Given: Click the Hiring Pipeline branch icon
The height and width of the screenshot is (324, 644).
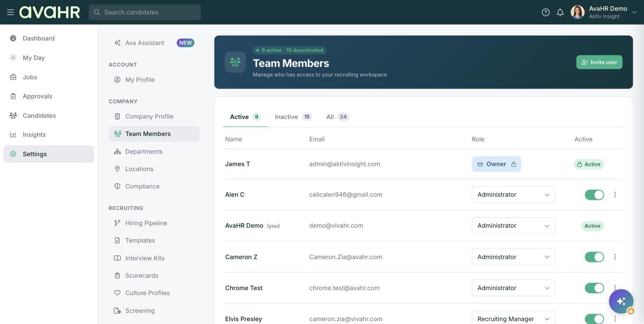Looking at the screenshot, I should point(118,223).
